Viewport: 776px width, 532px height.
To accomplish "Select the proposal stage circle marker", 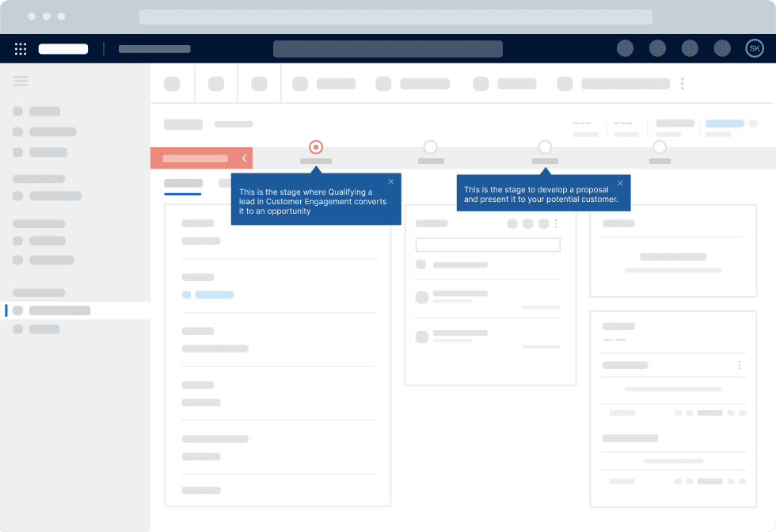I will 545,147.
